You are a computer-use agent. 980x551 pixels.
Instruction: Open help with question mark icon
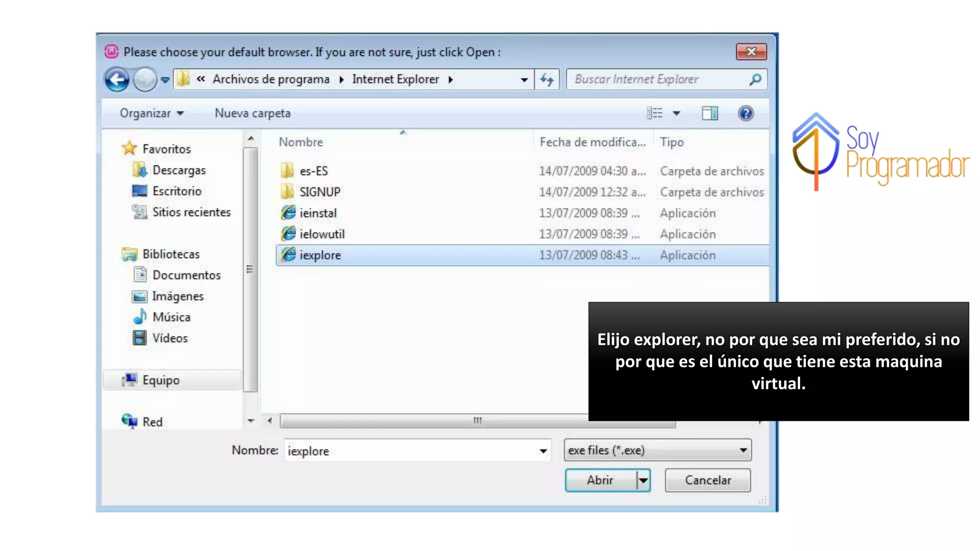[x=746, y=113]
